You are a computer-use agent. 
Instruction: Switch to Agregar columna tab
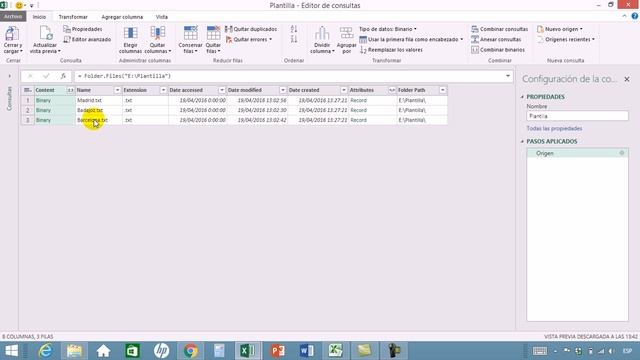(122, 17)
